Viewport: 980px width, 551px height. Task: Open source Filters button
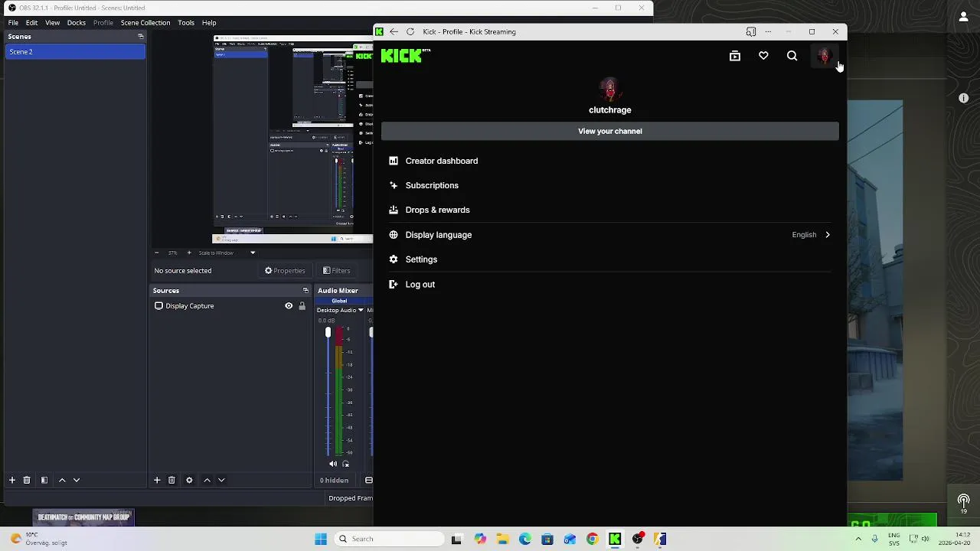(337, 270)
